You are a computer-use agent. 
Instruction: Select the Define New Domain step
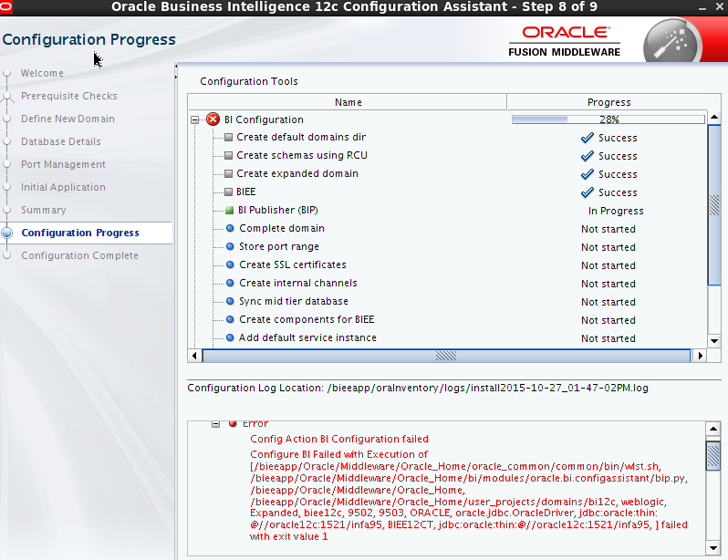[68, 119]
